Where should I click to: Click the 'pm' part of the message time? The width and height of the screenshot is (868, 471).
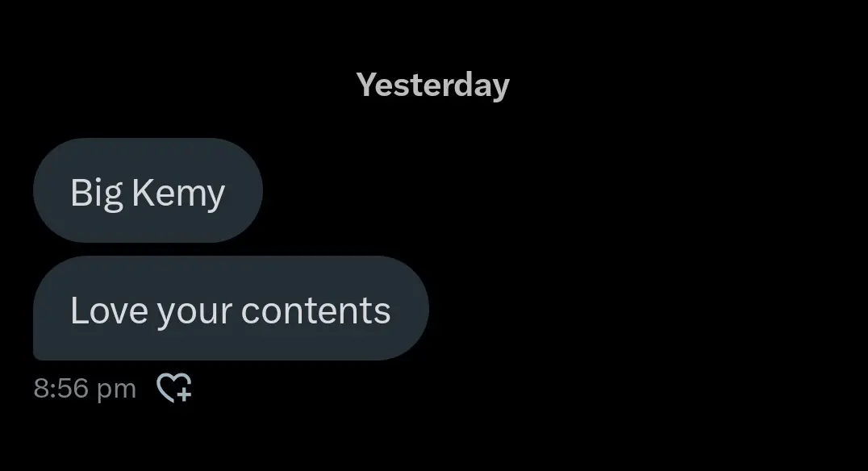click(x=116, y=390)
